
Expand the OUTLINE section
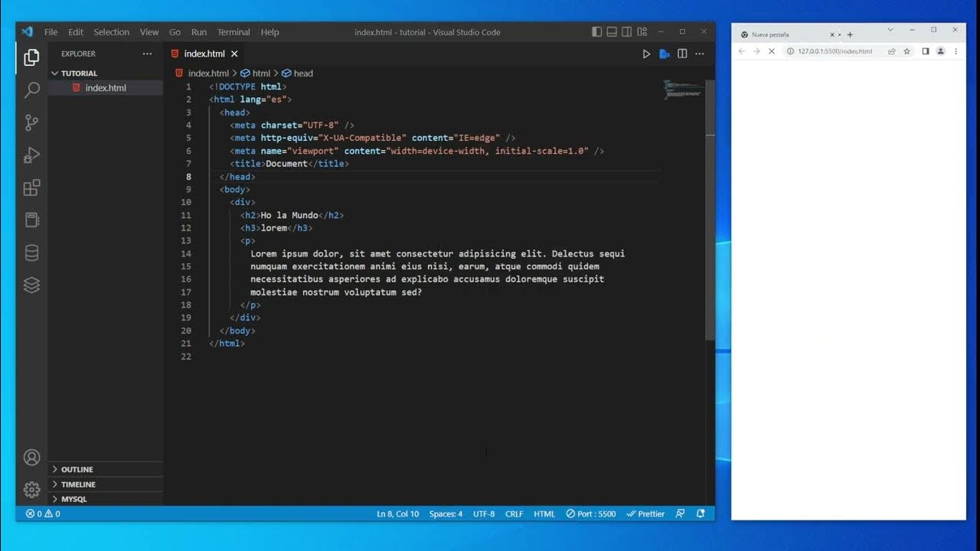click(x=106, y=469)
